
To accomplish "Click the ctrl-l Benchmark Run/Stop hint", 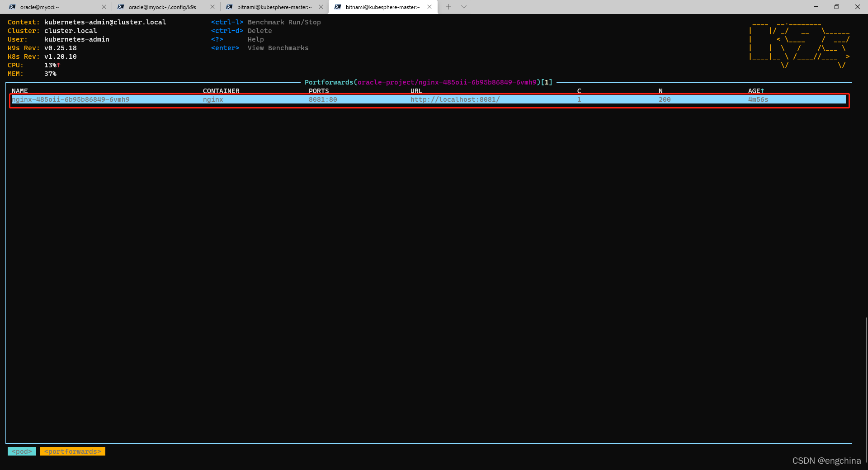I will (x=266, y=22).
